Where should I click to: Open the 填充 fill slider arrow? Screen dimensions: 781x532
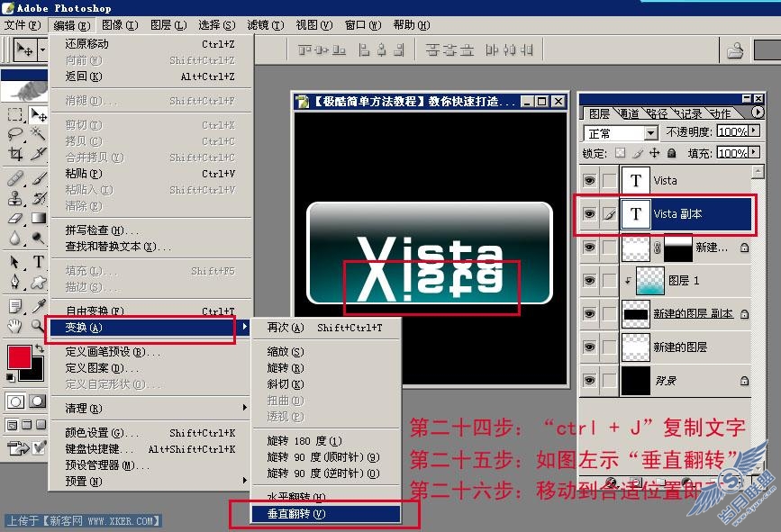(x=754, y=152)
